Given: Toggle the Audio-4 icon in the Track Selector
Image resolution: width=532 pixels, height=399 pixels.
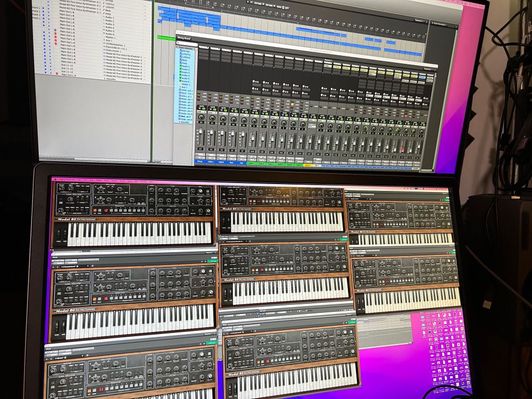Looking at the screenshot, I should [x=180, y=74].
